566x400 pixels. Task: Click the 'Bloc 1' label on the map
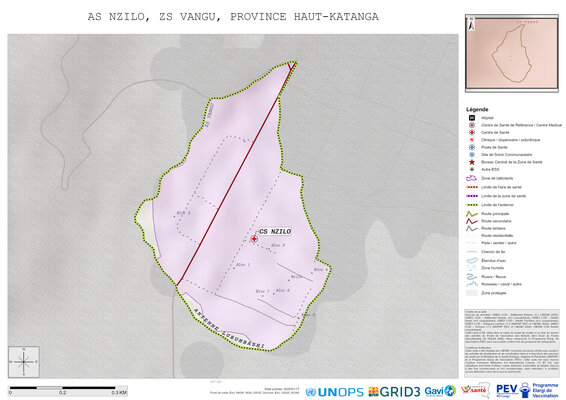point(243,265)
